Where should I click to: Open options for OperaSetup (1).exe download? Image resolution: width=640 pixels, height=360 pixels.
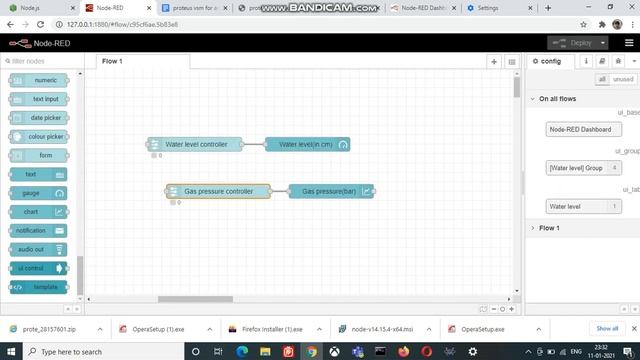(x=210, y=329)
